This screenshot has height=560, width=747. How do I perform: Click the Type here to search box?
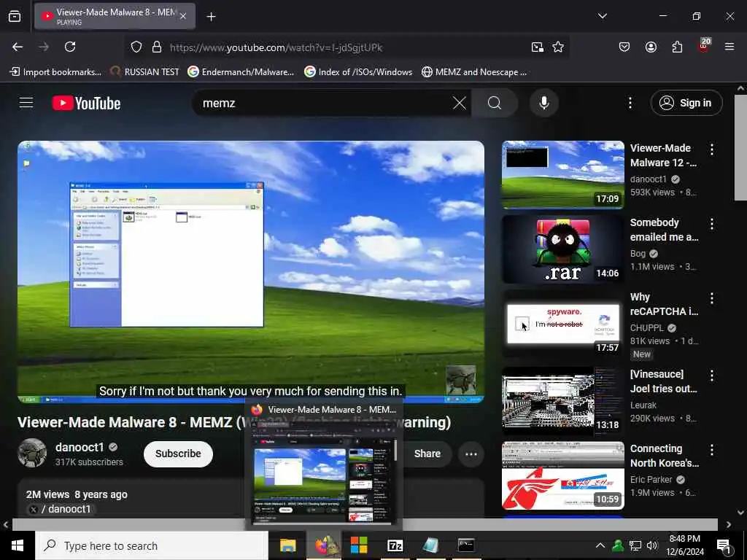[152, 545]
